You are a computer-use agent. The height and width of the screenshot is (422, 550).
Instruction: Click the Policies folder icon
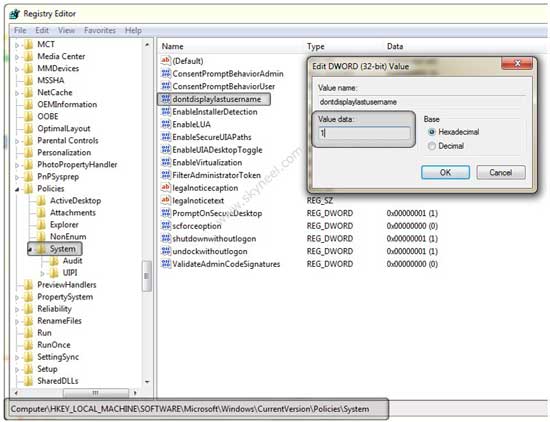pyautogui.click(x=29, y=188)
